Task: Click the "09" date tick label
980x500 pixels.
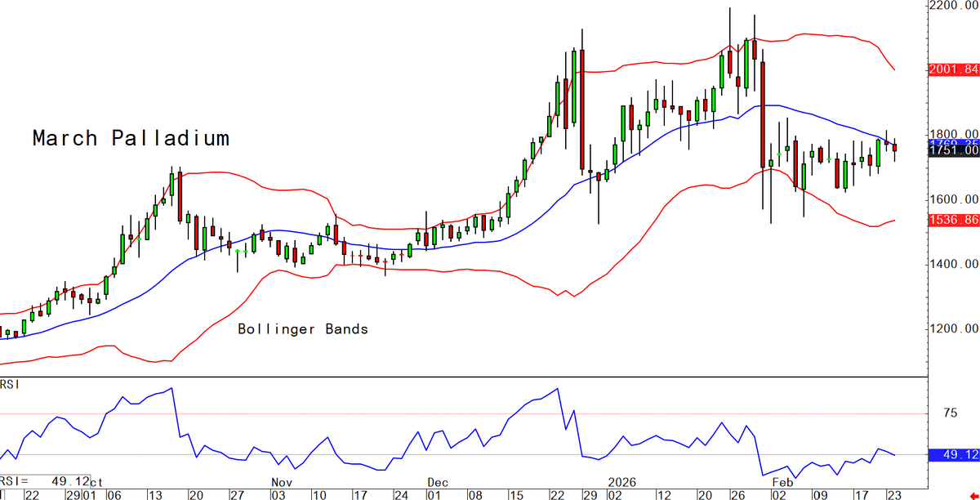Action: [x=822, y=494]
